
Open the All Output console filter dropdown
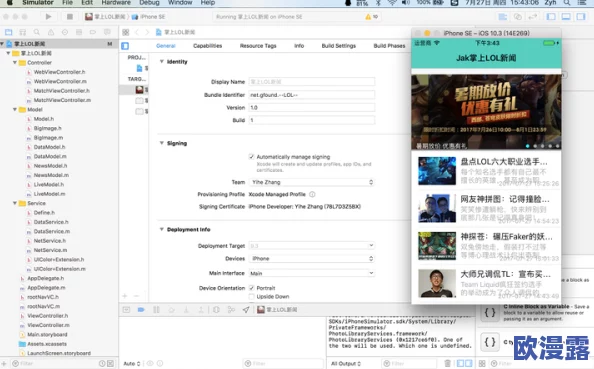(346, 363)
